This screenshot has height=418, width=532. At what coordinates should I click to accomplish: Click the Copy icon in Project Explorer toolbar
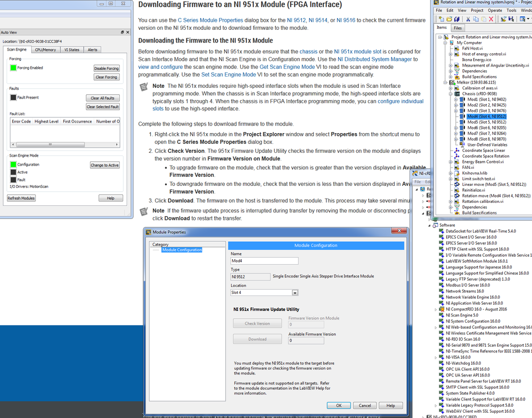[476, 19]
